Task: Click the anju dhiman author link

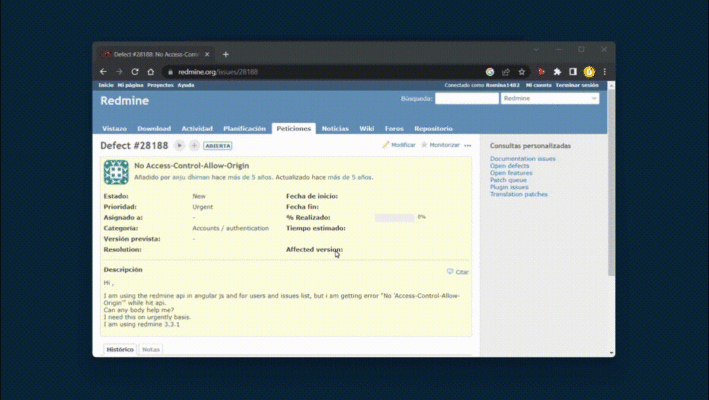Action: click(191, 177)
